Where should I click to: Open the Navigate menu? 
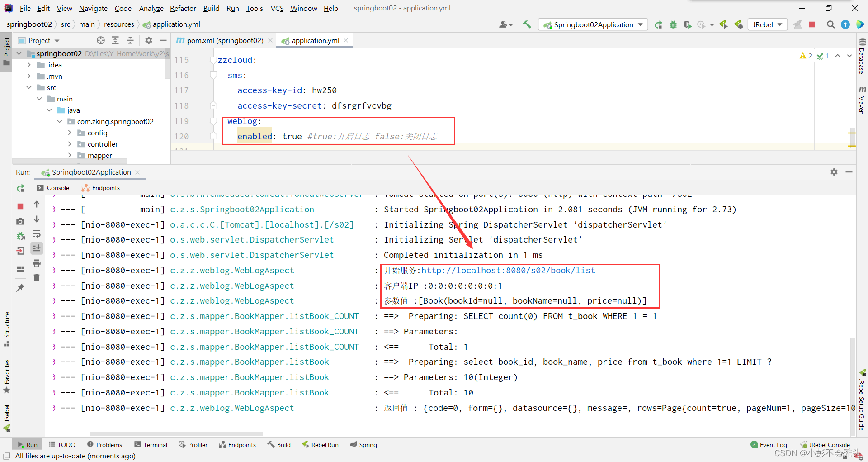point(93,8)
